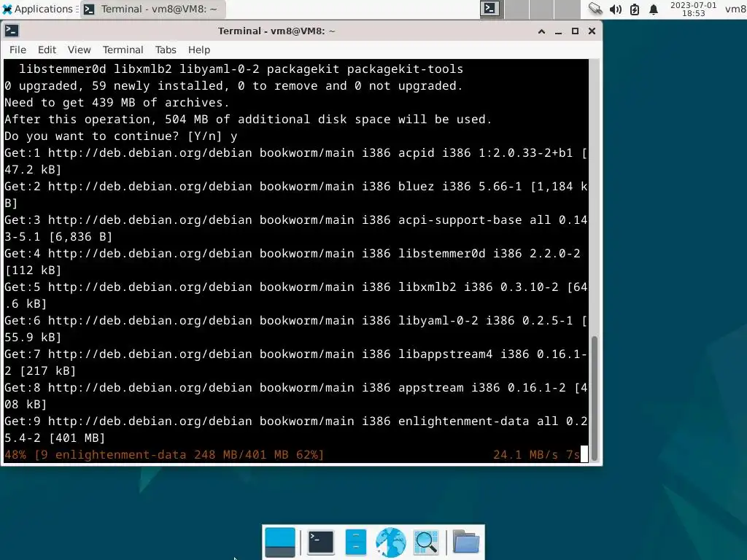747x560 pixels.
Task: Click the '24.1 MB/s 7s' download speed text
Action: click(x=536, y=455)
